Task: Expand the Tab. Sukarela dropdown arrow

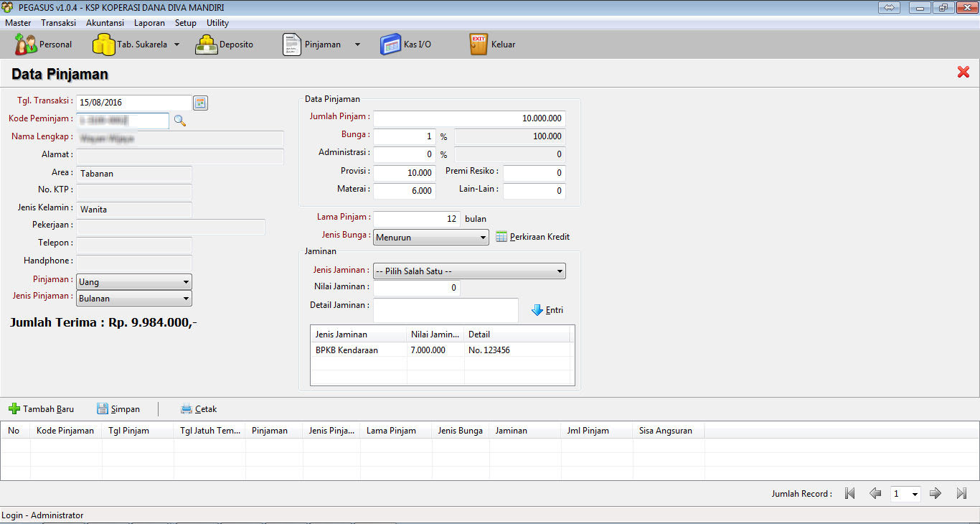Action: (x=176, y=45)
